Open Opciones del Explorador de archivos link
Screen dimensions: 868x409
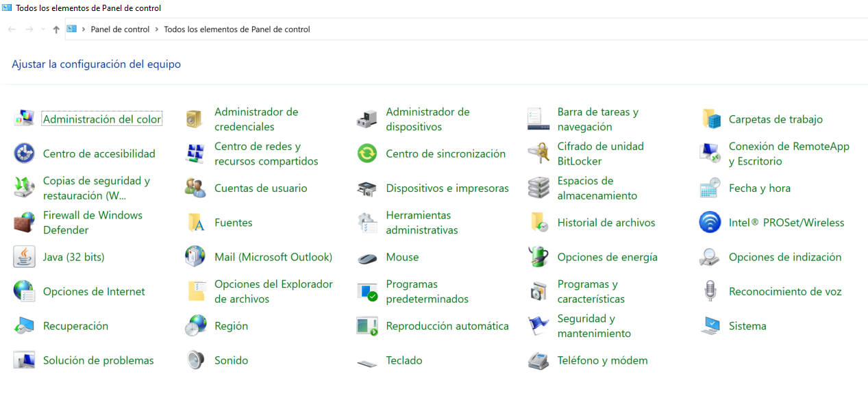click(273, 291)
